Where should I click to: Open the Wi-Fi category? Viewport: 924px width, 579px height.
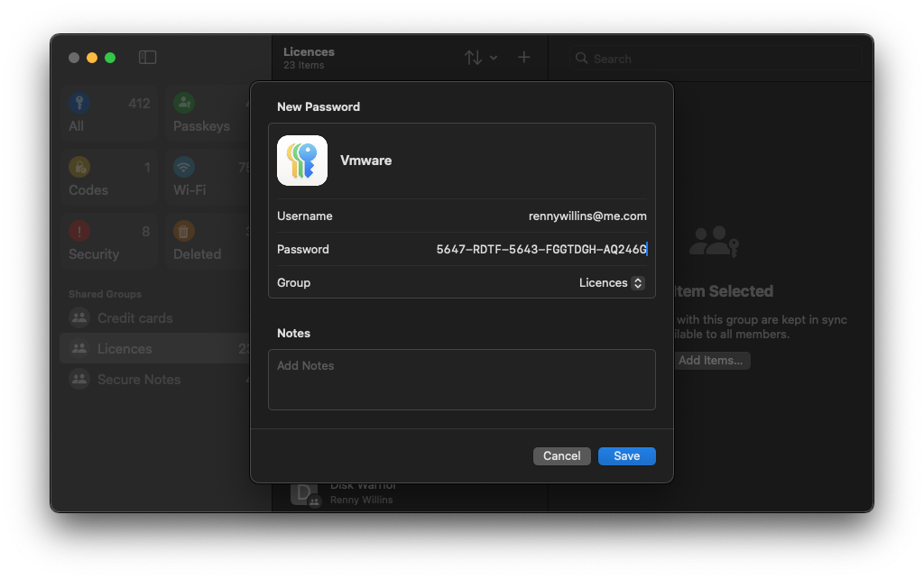pos(208,178)
